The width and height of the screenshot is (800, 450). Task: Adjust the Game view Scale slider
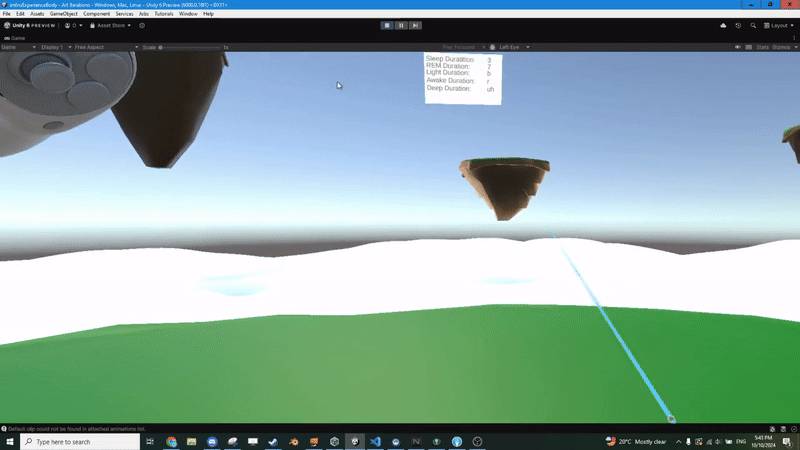188,47
